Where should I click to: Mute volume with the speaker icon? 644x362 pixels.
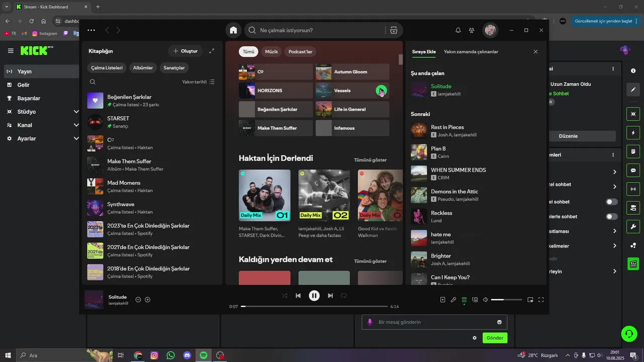[x=486, y=300]
